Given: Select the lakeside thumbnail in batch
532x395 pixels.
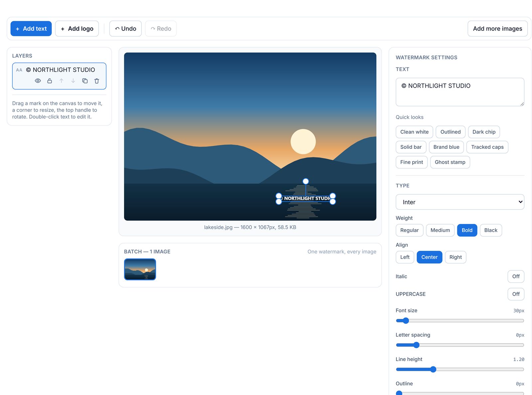Looking at the screenshot, I should pos(140,269).
